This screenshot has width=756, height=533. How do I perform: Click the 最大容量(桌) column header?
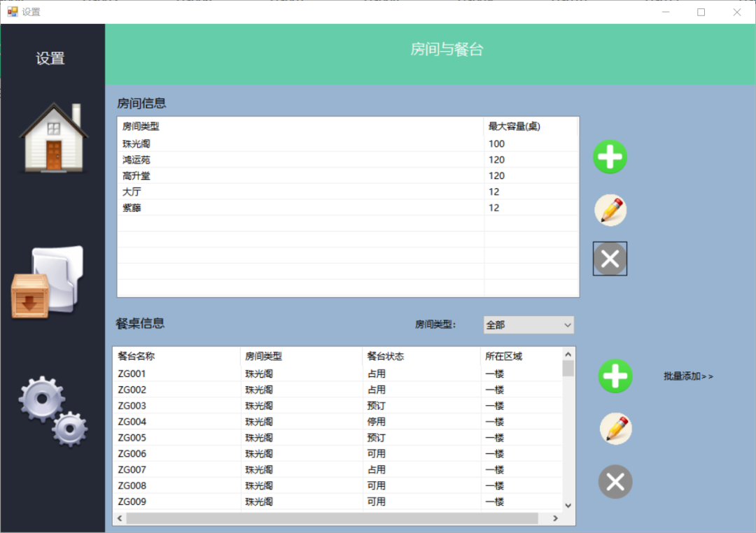point(529,127)
